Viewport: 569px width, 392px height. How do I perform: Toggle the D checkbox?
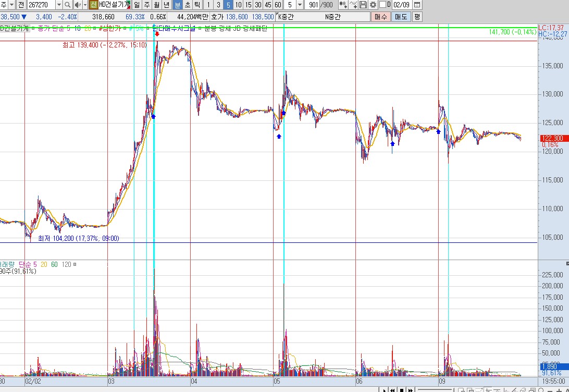click(x=382, y=5)
